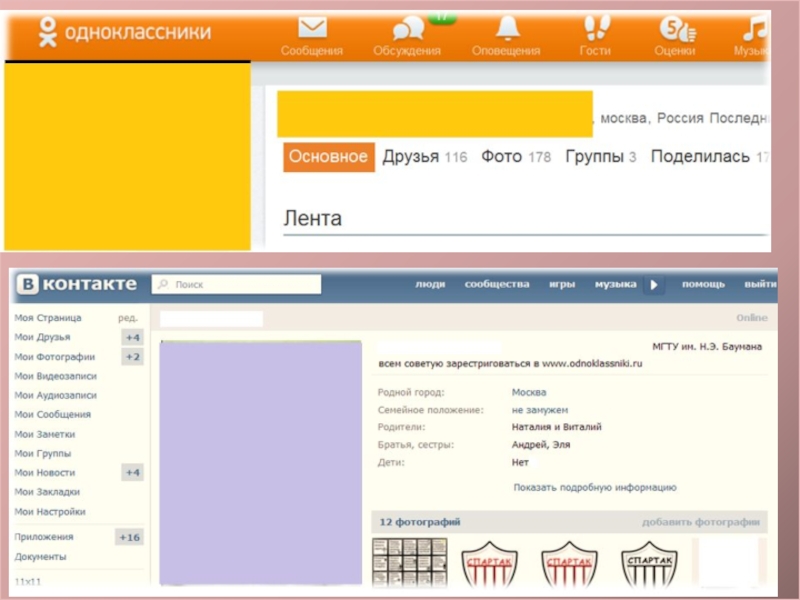Open Мои Аудиозаписи in sidebar

56,395
